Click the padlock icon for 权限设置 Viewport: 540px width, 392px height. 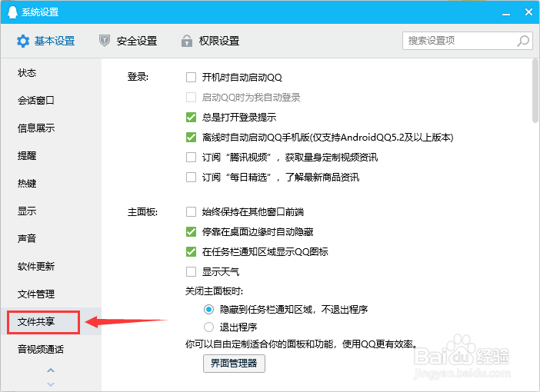[187, 41]
